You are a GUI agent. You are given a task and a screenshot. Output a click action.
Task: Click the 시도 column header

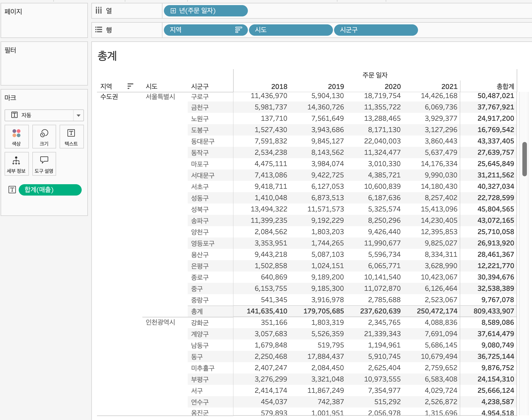pyautogui.click(x=152, y=86)
